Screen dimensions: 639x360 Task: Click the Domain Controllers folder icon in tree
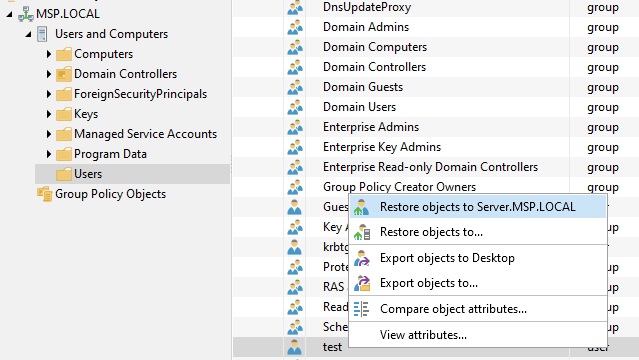[64, 74]
